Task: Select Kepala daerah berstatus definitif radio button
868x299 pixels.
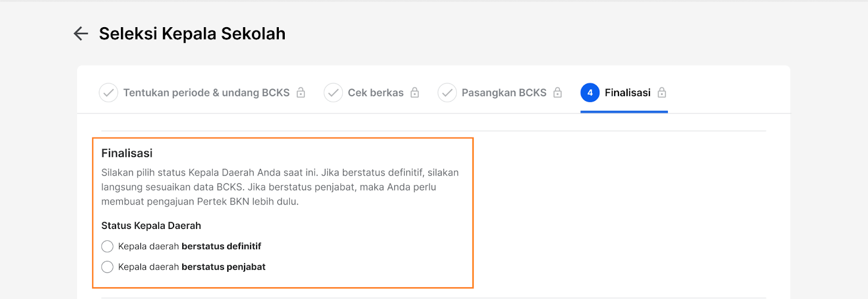Action: click(x=107, y=246)
